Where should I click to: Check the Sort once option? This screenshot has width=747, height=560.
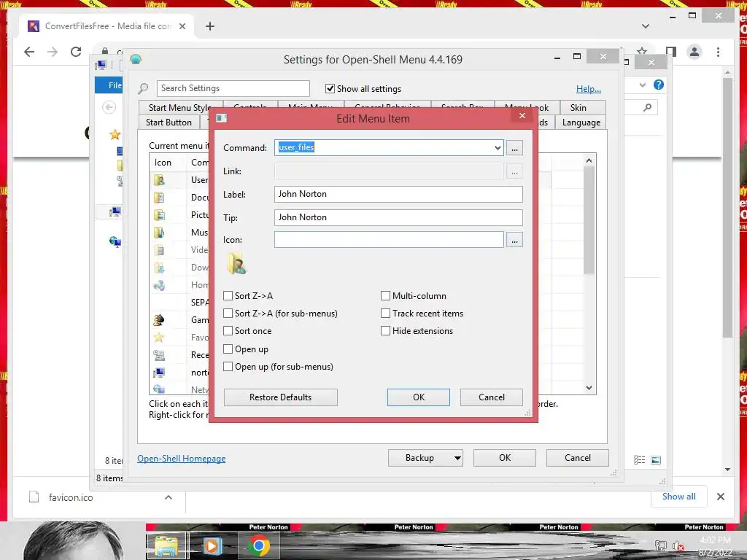coord(228,331)
